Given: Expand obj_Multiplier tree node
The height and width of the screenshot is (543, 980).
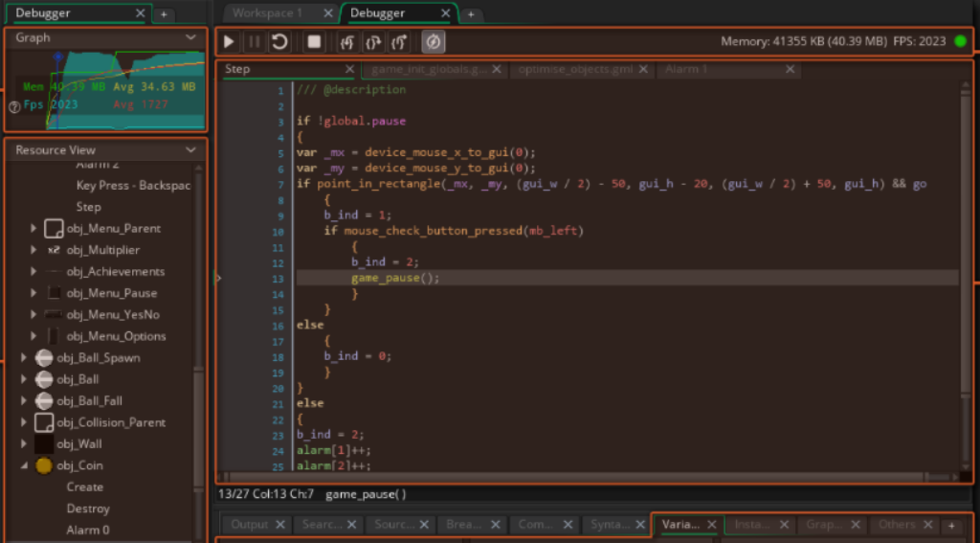Looking at the screenshot, I should [33, 250].
